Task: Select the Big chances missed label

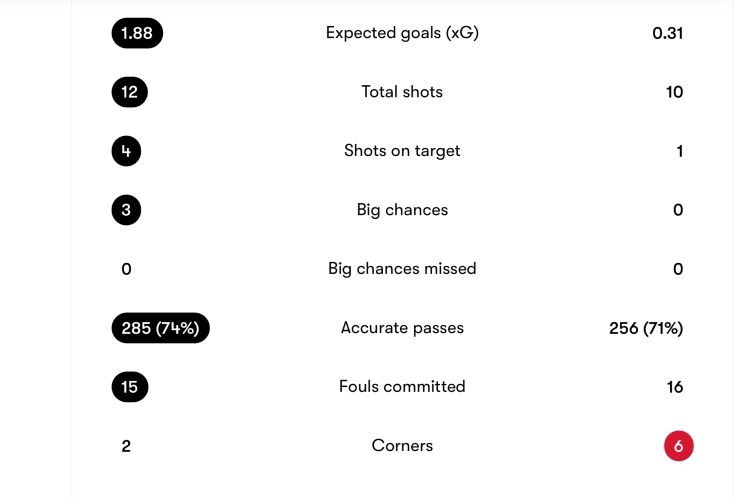Action: pyautogui.click(x=402, y=269)
